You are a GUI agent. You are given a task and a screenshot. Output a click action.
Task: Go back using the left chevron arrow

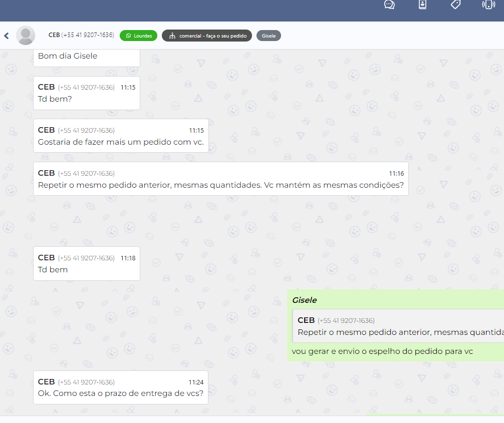(x=7, y=36)
